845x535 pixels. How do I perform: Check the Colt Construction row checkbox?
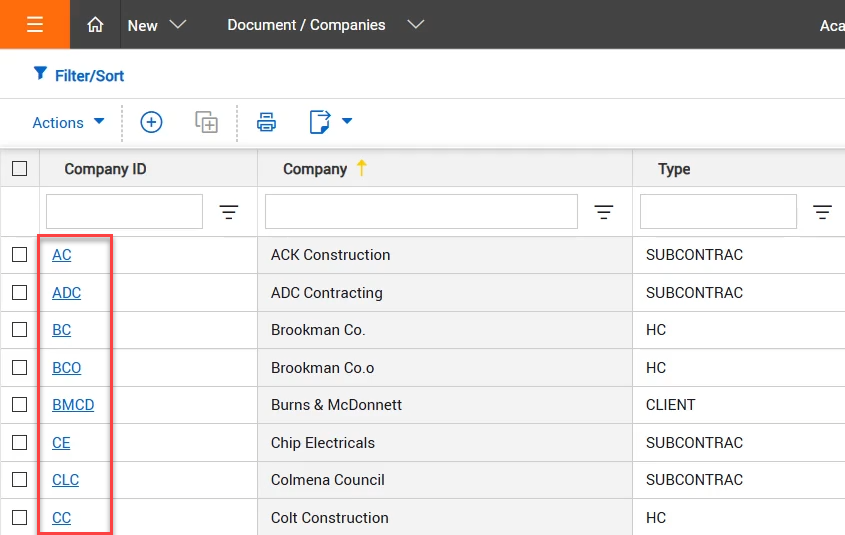point(19,517)
